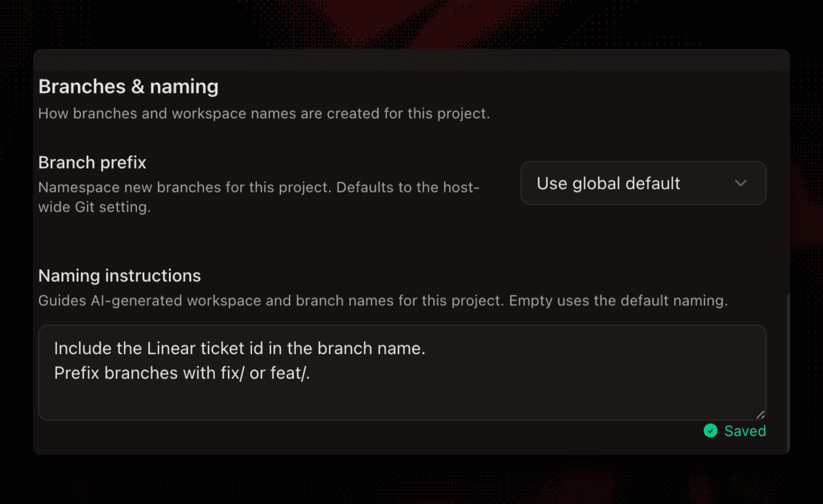Click the chevron arrow in Branch prefix dropdown
This screenshot has height=504, width=823.
[x=740, y=183]
